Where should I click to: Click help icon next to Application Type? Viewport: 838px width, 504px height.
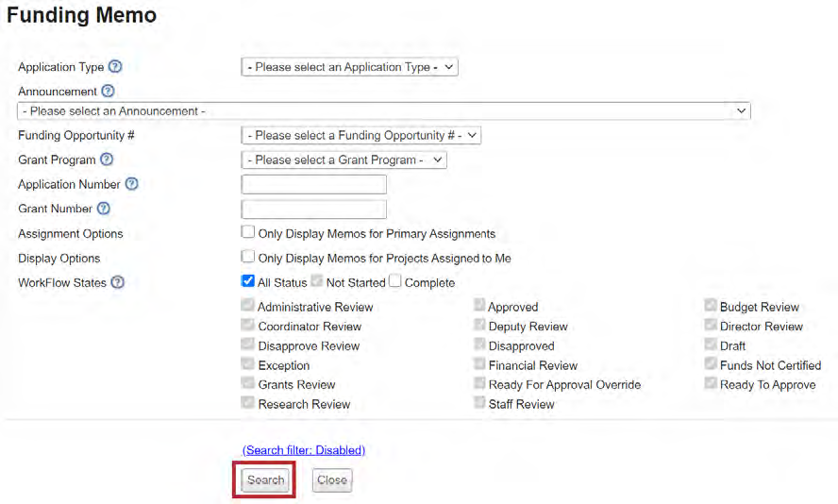tap(115, 67)
